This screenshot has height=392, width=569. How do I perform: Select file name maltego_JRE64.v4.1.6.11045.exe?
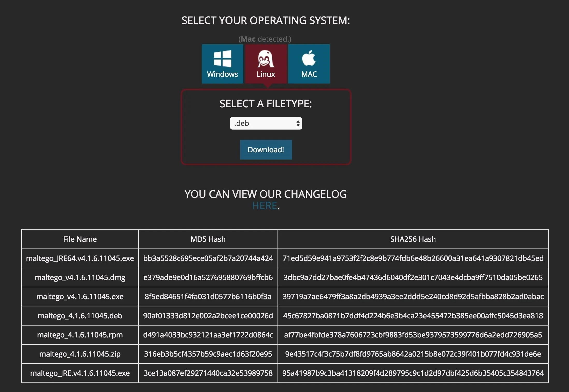pyautogui.click(x=80, y=258)
